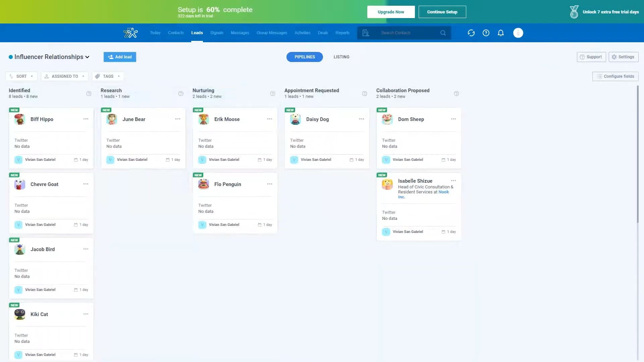The image size is (644, 362).
Task: Follow the Nook Inc. company link
Action: (x=443, y=192)
